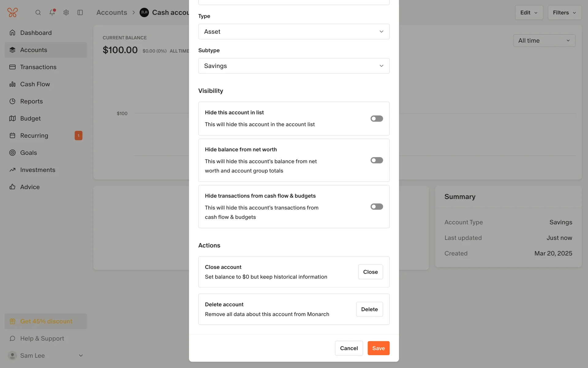Open search with the magnifier icon

(38, 13)
